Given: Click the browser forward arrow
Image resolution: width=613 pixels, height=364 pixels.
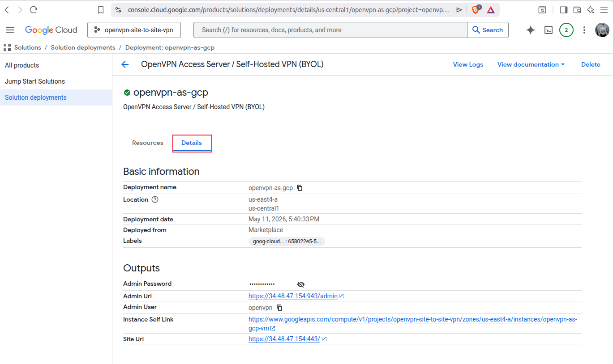Looking at the screenshot, I should coord(20,10).
